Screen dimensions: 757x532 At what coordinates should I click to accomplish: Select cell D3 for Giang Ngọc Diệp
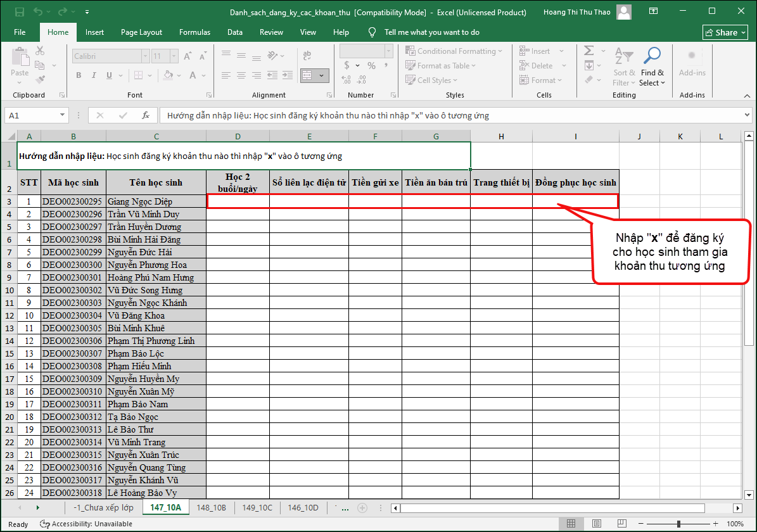pyautogui.click(x=238, y=201)
